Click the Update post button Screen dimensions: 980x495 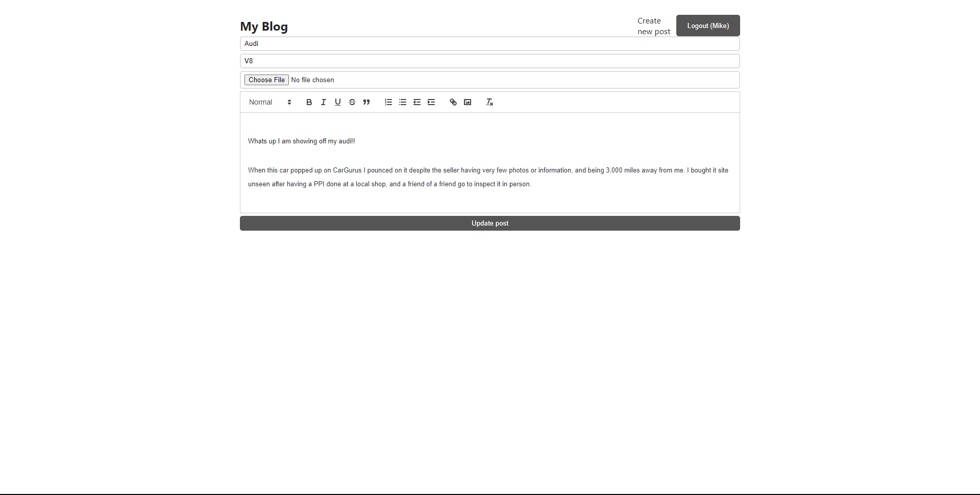click(x=489, y=223)
